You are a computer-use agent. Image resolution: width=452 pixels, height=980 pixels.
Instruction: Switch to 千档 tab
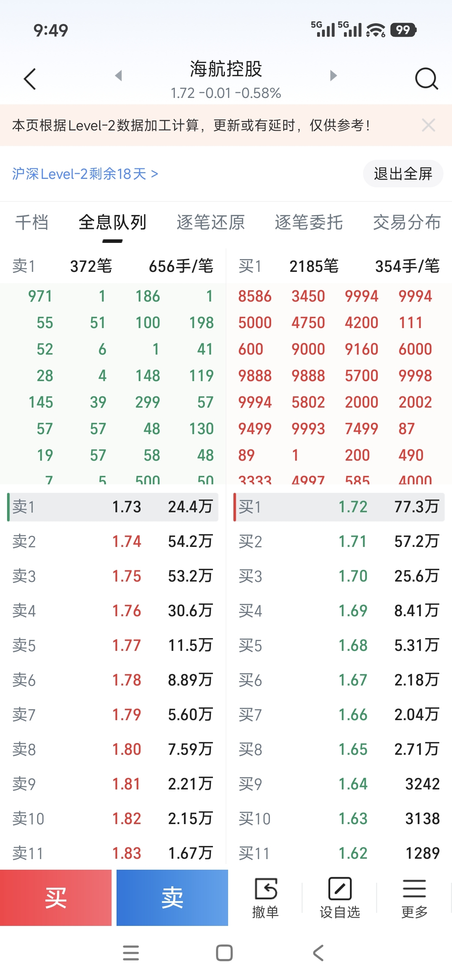pyautogui.click(x=32, y=222)
